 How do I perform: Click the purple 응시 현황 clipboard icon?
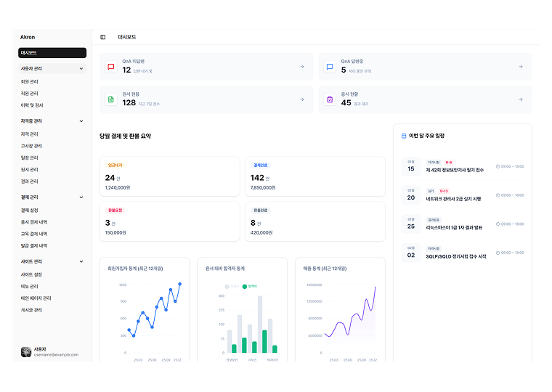click(330, 99)
